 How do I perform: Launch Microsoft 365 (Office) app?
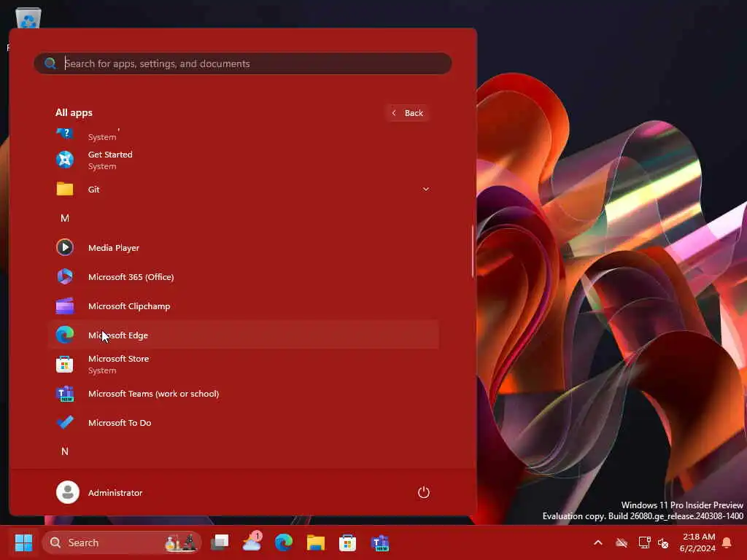(x=243, y=276)
